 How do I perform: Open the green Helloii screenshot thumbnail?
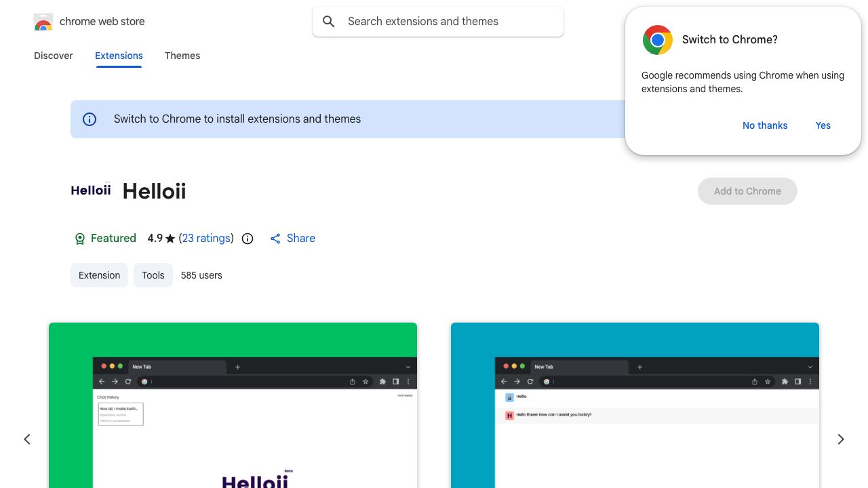click(x=233, y=405)
